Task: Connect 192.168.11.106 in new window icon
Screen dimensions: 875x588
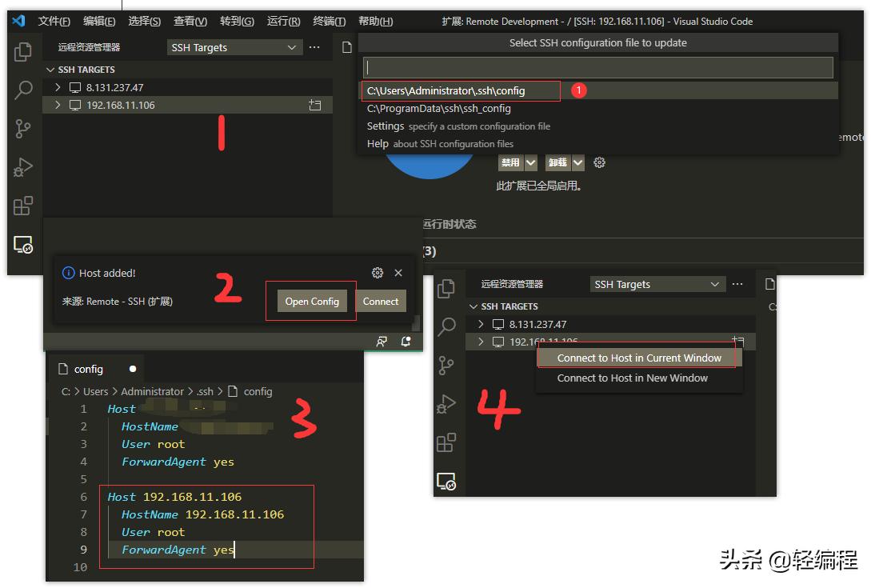Action: (315, 105)
